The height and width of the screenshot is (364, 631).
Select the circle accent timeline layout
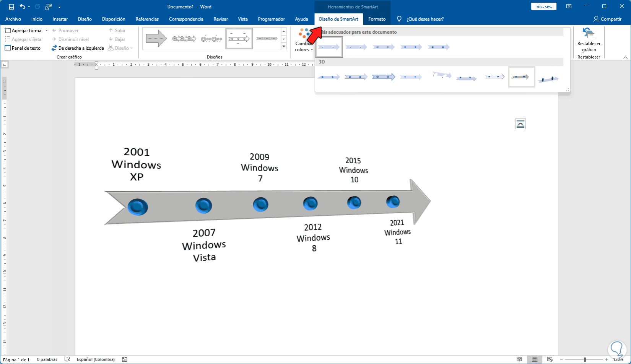point(211,39)
